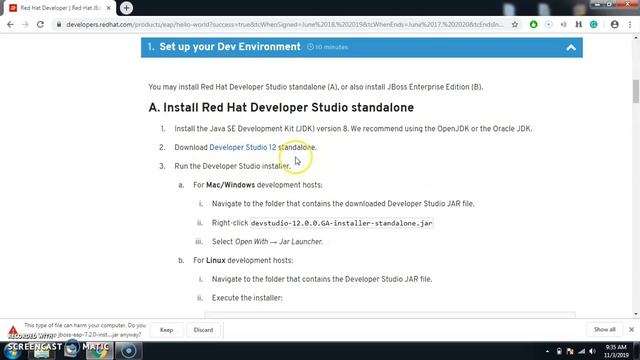Reload the current page

[x=40, y=24]
